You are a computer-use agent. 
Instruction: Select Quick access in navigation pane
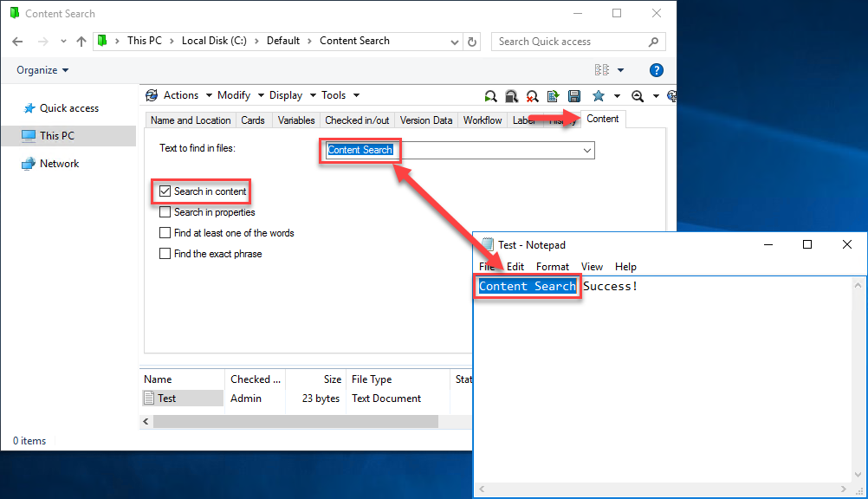[x=68, y=108]
